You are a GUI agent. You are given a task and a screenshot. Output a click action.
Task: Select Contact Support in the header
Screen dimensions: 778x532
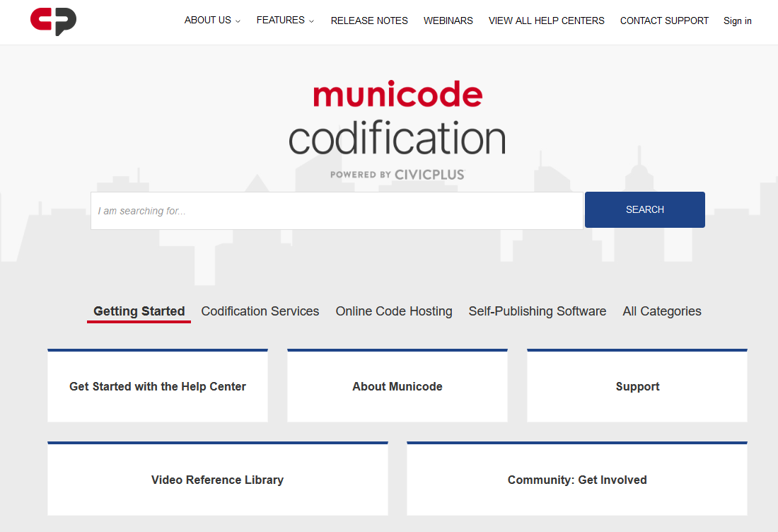click(664, 21)
